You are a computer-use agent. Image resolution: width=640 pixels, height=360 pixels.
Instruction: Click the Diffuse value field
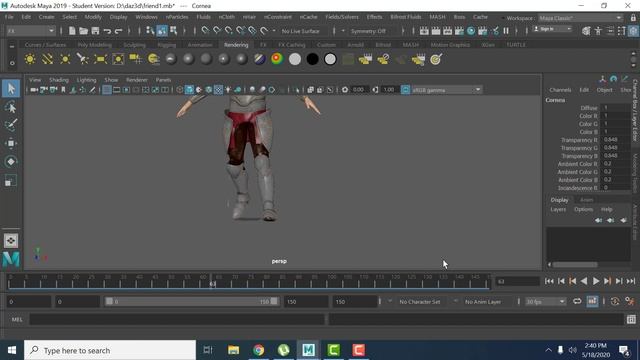tap(616, 108)
